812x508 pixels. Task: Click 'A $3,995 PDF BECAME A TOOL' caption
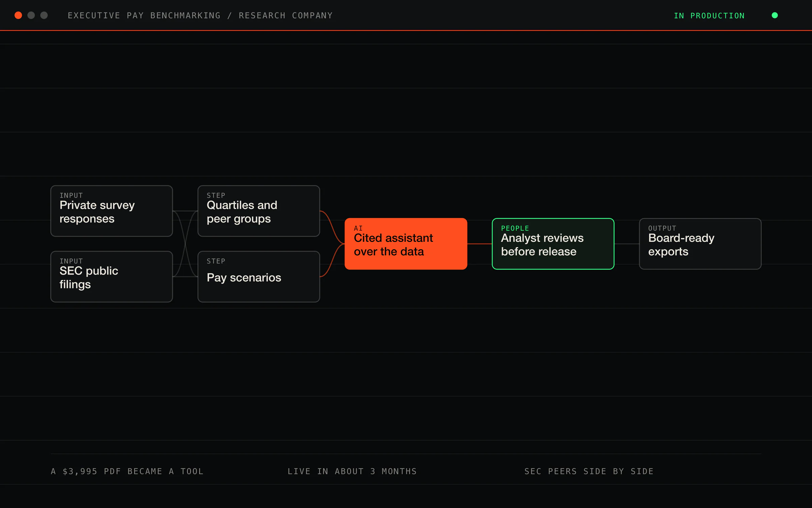pos(127,471)
